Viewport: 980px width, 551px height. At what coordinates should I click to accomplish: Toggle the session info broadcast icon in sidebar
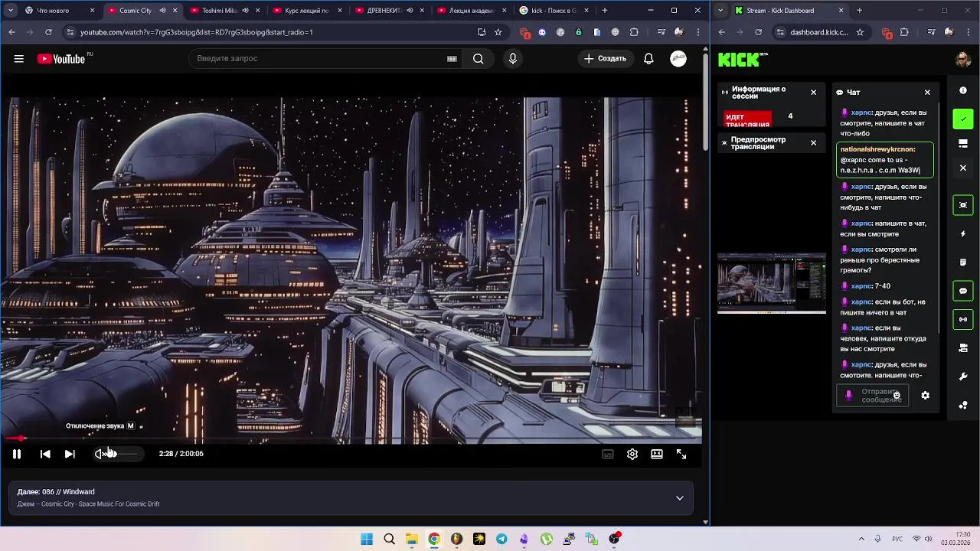point(963,319)
